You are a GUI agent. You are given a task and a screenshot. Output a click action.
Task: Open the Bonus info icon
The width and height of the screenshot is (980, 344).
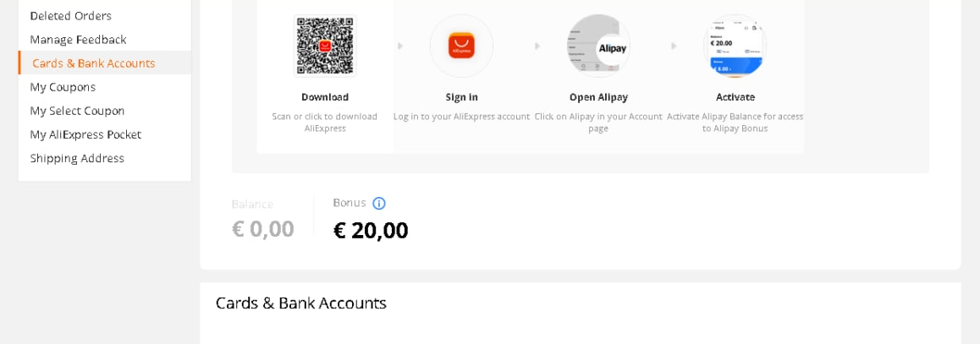tap(379, 204)
